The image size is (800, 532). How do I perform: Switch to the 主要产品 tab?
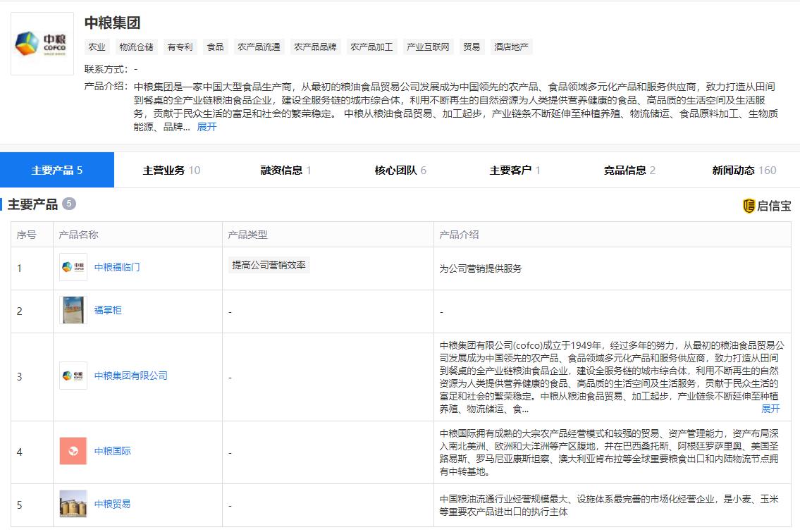pyautogui.click(x=57, y=170)
